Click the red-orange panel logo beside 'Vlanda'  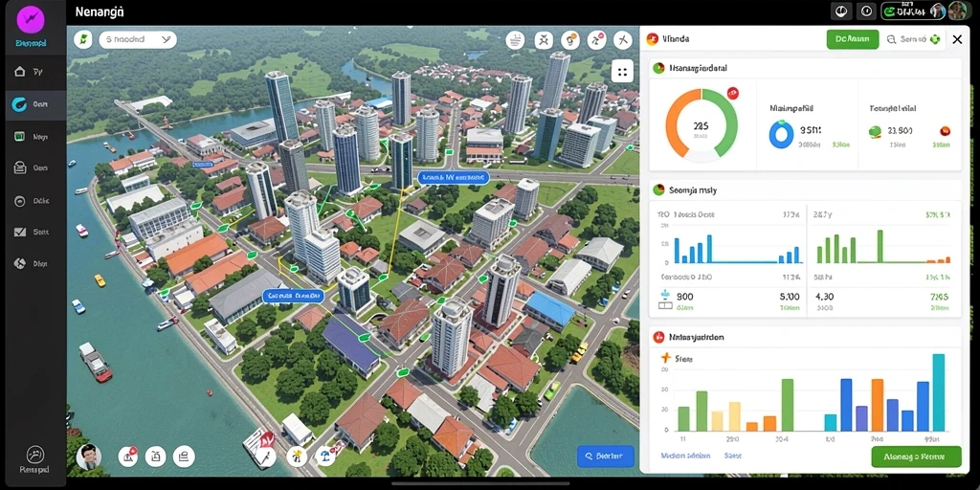coord(653,39)
